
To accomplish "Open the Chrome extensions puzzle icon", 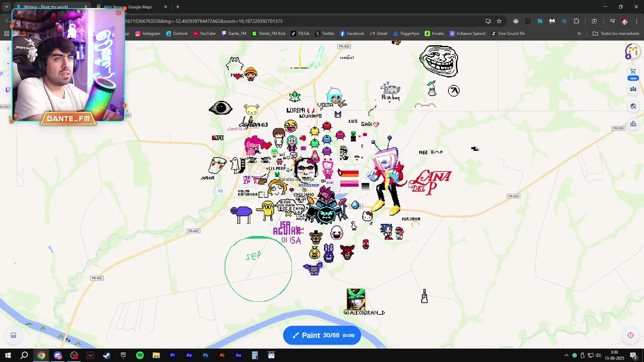I will [x=577, y=21].
